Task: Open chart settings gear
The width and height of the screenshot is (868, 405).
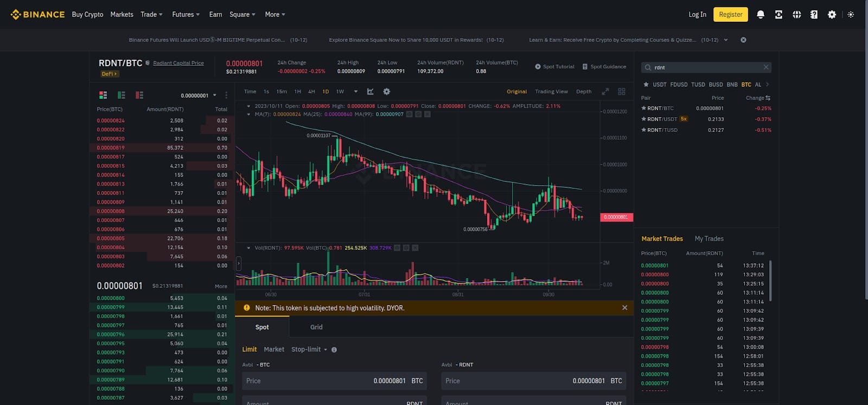Action: 387,91
